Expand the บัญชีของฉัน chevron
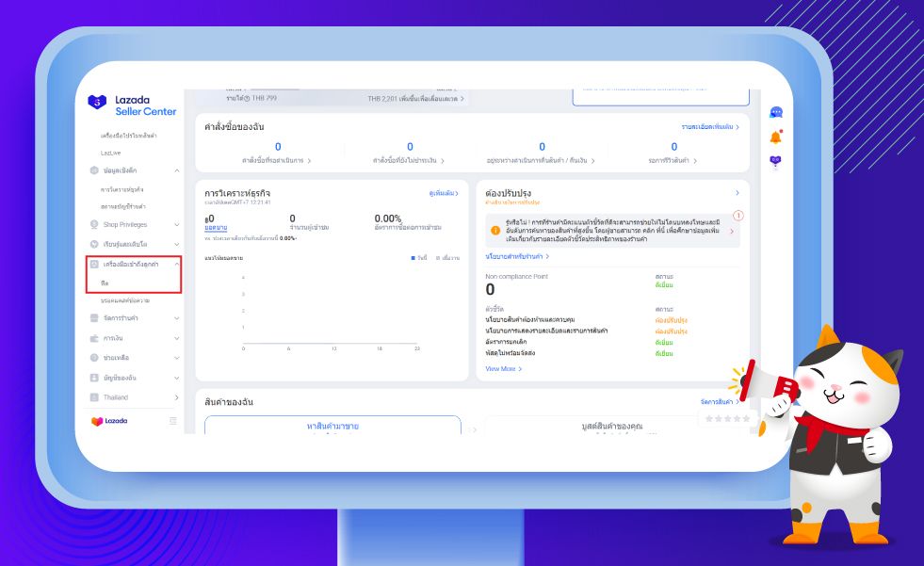924x566 pixels. (177, 378)
